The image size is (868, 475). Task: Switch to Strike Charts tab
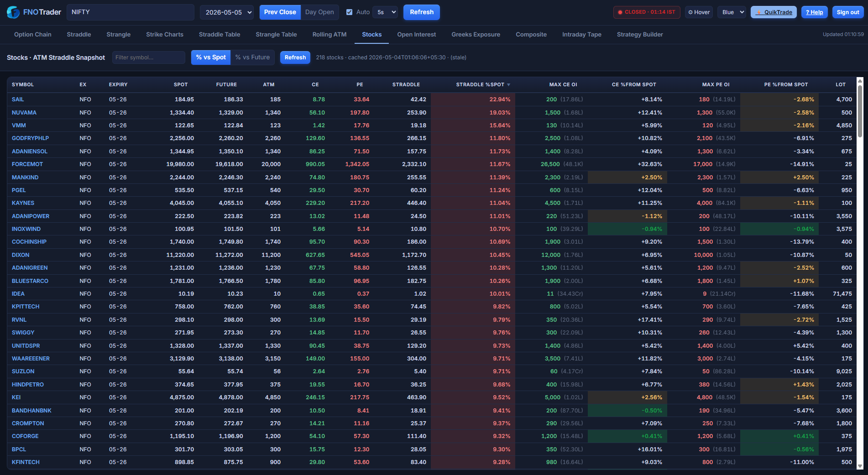click(x=165, y=35)
